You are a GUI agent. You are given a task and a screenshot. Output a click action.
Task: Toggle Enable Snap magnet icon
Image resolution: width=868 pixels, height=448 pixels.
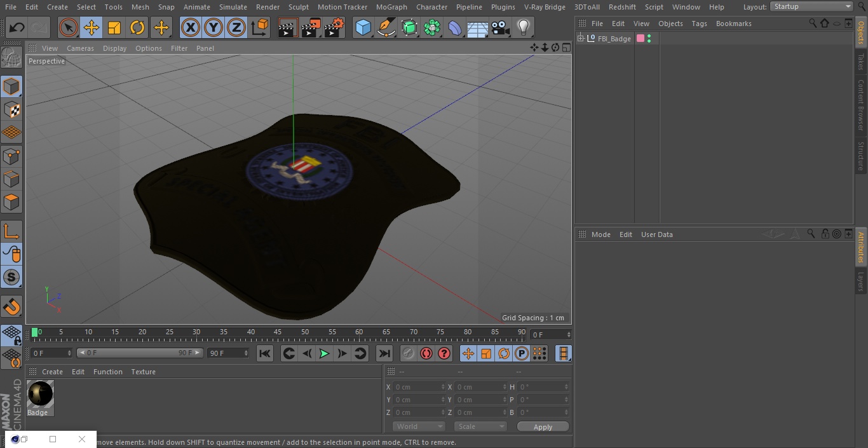pyautogui.click(x=11, y=306)
